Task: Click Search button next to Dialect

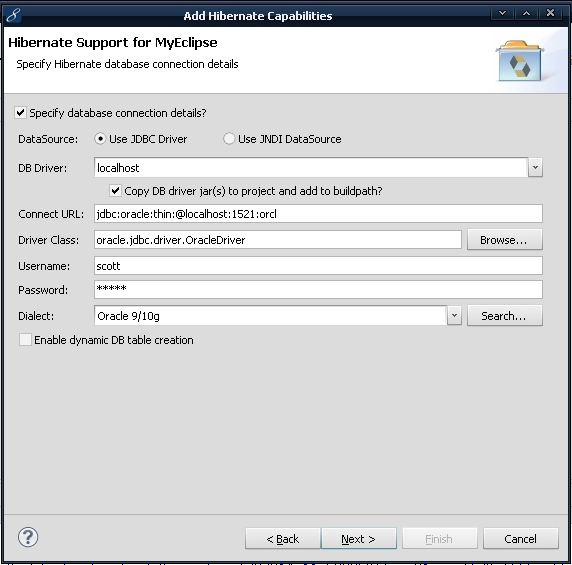Action: click(505, 316)
